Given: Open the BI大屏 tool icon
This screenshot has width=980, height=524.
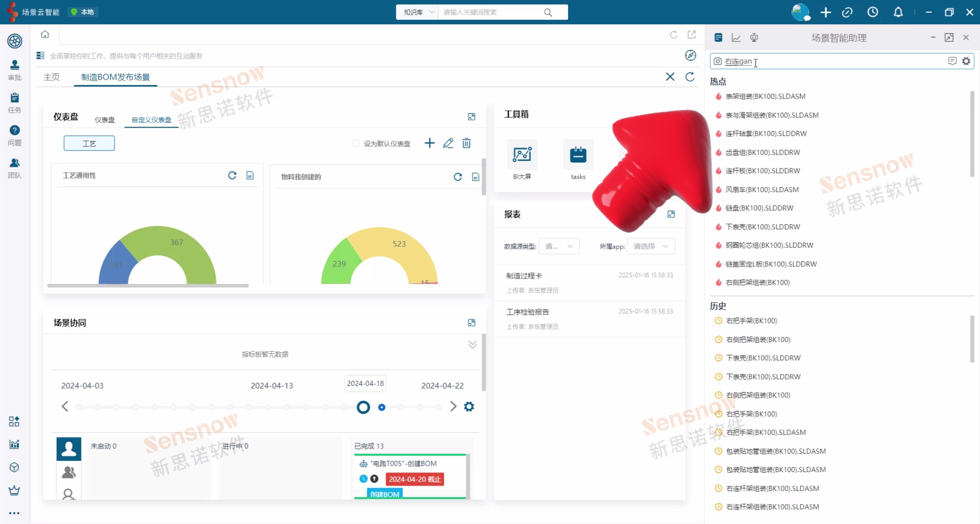Looking at the screenshot, I should point(522,155).
